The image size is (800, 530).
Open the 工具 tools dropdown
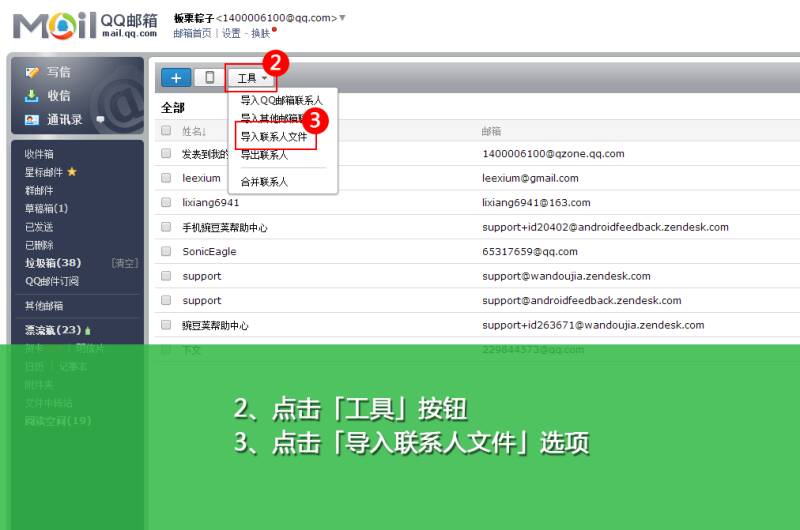[252, 78]
